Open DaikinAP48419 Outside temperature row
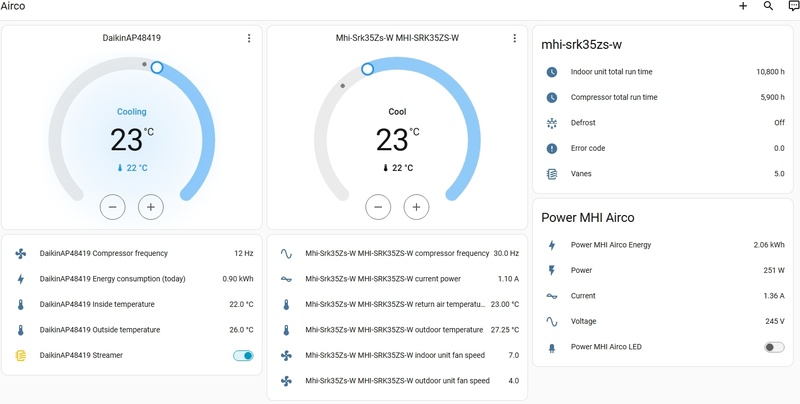 tap(132, 330)
